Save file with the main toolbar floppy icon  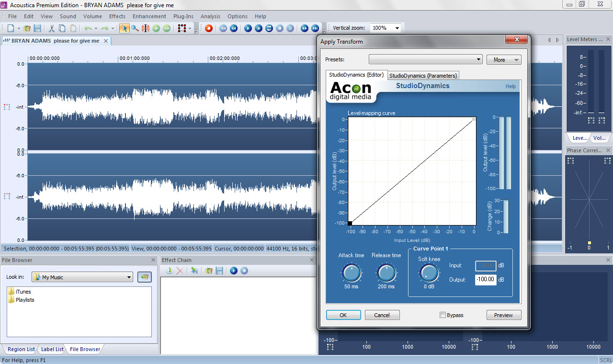(37, 28)
